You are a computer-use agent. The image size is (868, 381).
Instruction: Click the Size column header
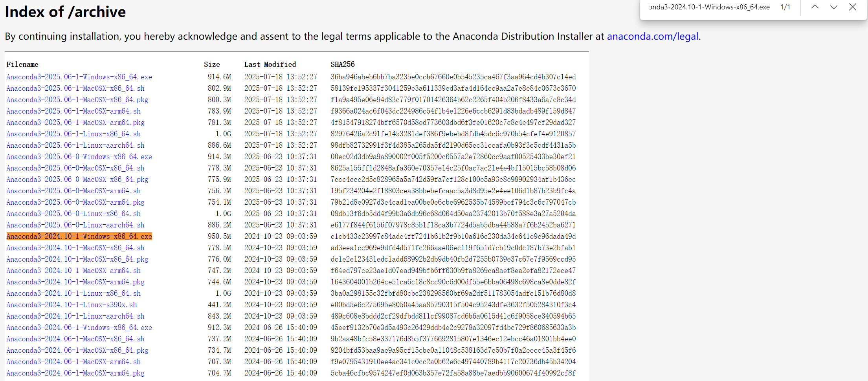[212, 64]
